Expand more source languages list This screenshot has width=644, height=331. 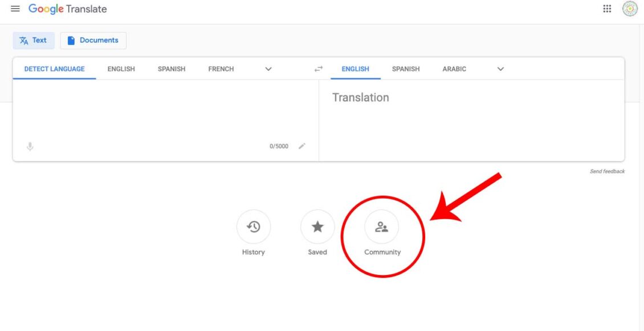(268, 69)
